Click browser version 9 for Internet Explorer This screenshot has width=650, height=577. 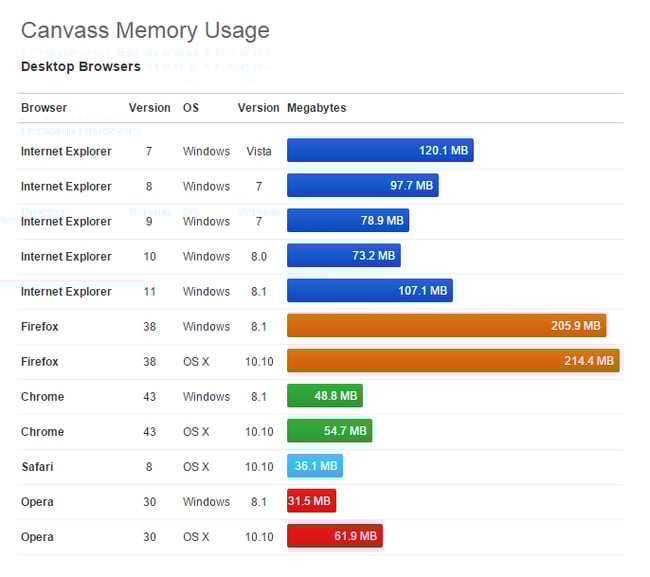(149, 221)
